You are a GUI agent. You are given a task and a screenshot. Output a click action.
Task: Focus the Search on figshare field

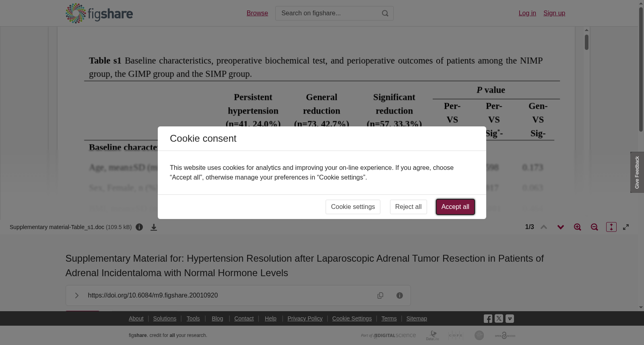328,13
